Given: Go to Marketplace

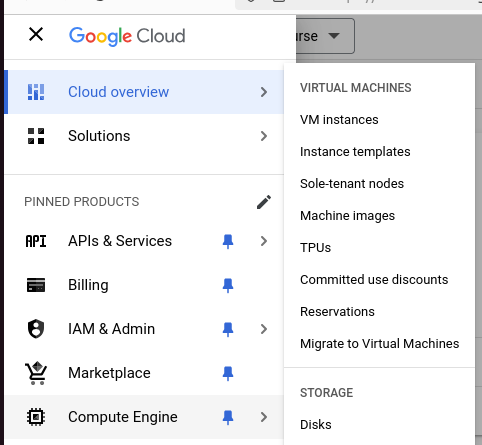Looking at the screenshot, I should [x=144, y=373].
